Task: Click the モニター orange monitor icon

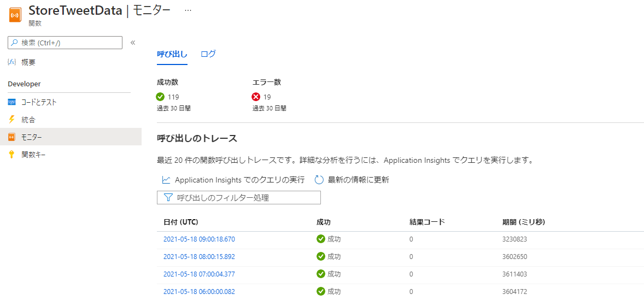Action: click(x=12, y=137)
